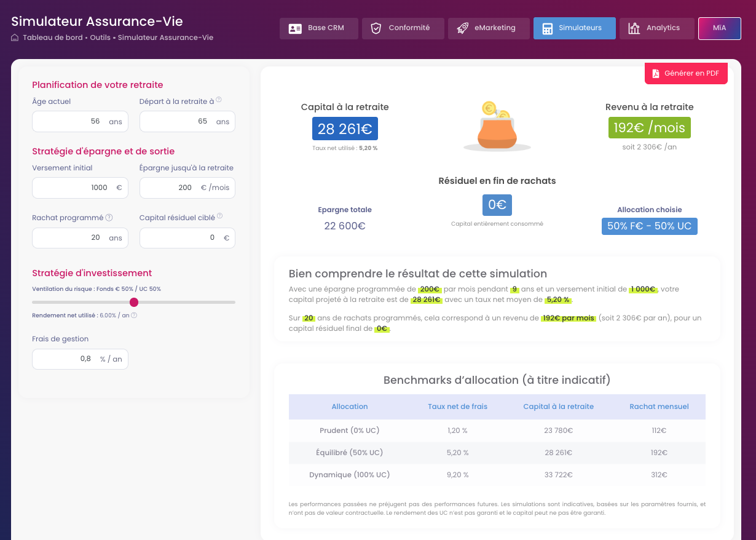The image size is (756, 540).
Task: Click the Simulateurs calculator icon
Action: tap(547, 28)
